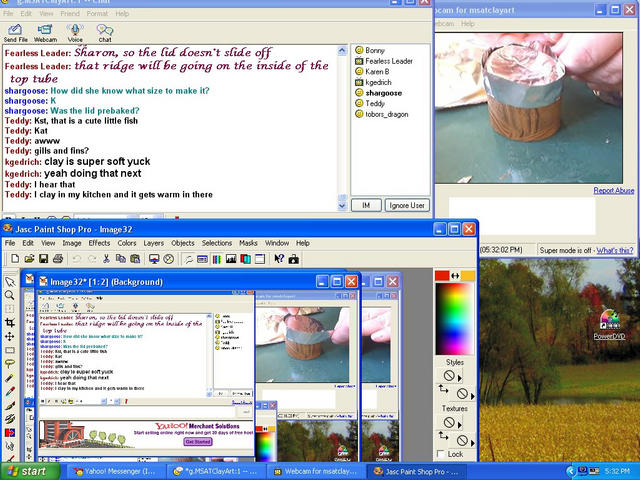The image size is (640, 480).
Task: Click the Copy icon in Paint Shop Pro toolbar
Action: coord(120,259)
